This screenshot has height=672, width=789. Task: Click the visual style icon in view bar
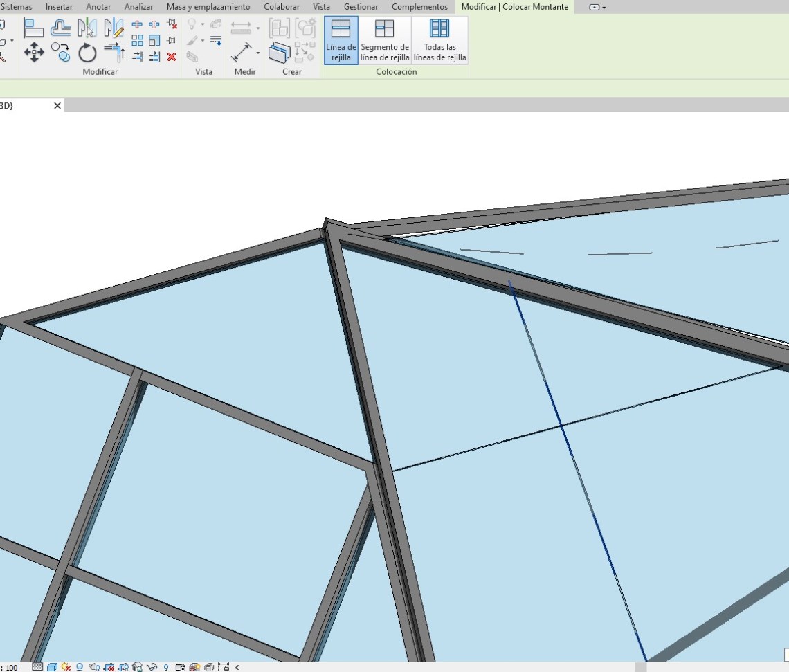[52, 667]
